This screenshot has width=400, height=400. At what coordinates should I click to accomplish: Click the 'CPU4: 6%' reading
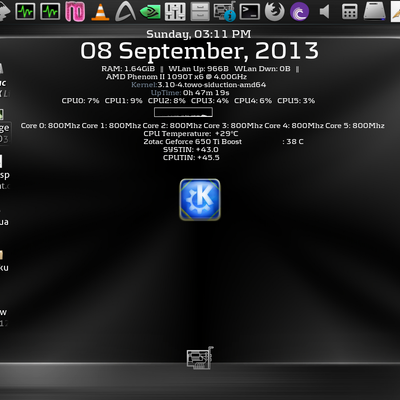253,101
